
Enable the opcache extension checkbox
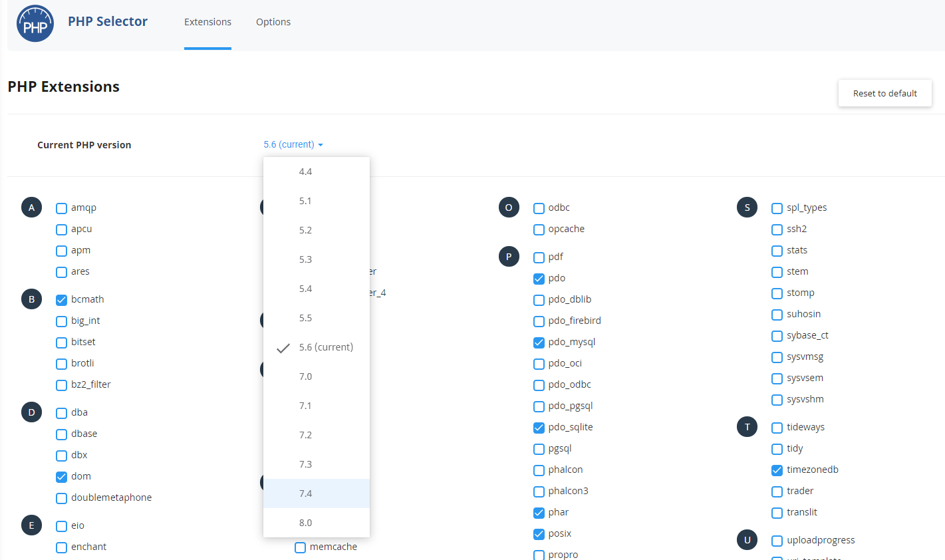[539, 229]
